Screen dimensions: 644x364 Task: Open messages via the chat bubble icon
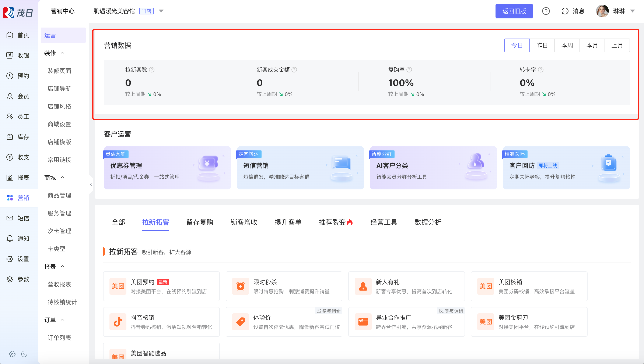pos(565,11)
